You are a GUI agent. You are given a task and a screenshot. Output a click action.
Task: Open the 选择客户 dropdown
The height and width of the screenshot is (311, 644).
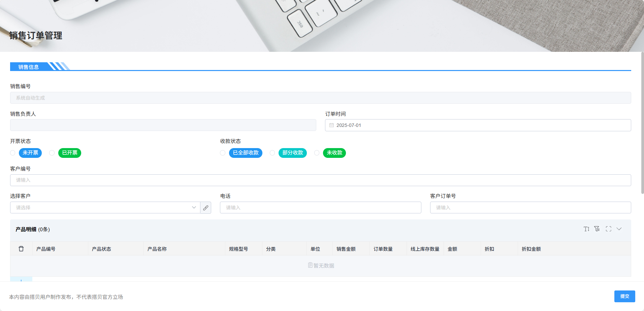click(x=105, y=208)
